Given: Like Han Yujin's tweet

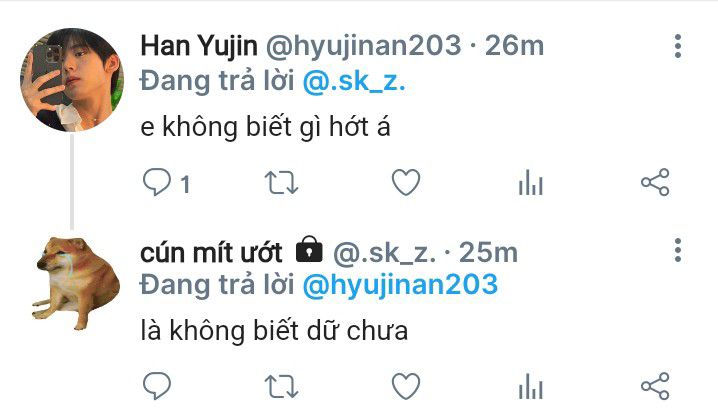Looking at the screenshot, I should point(406,183).
